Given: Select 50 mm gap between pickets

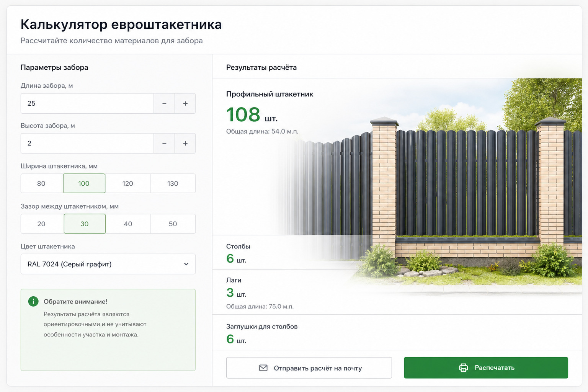Looking at the screenshot, I should [173, 224].
